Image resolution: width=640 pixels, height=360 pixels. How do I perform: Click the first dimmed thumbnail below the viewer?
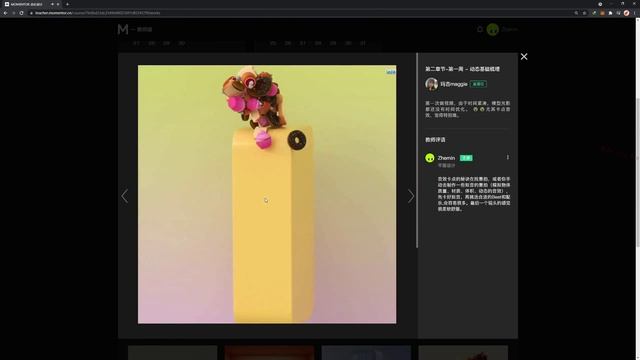click(x=173, y=353)
